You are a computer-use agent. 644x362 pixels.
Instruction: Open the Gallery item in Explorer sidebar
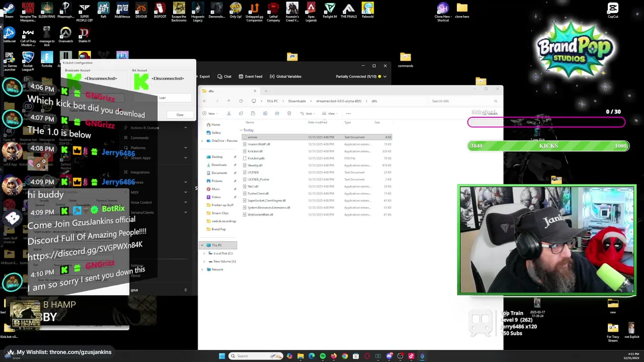(x=216, y=133)
